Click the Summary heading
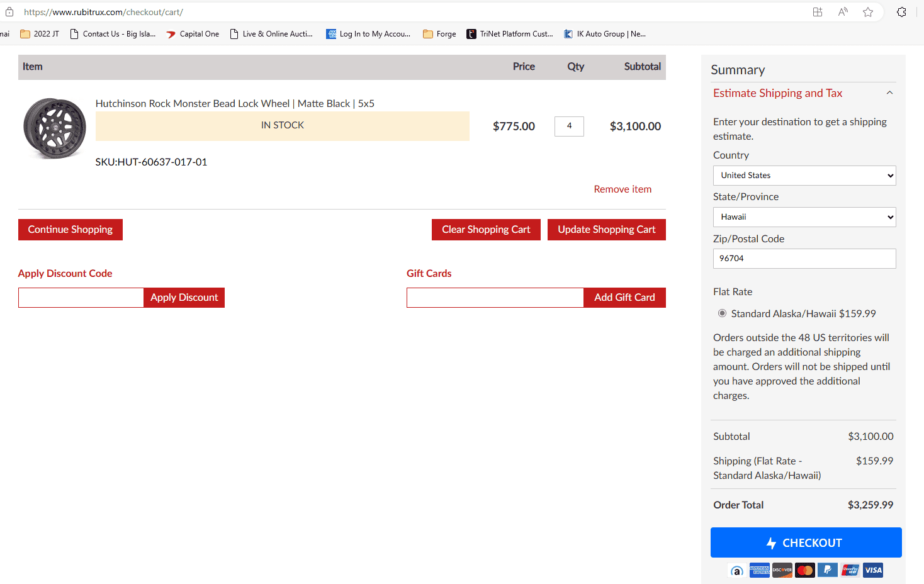 (x=738, y=70)
